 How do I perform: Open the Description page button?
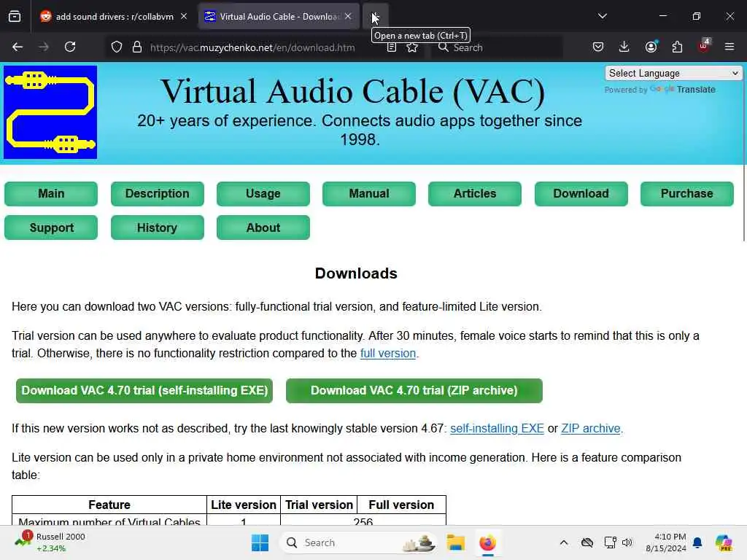point(158,194)
